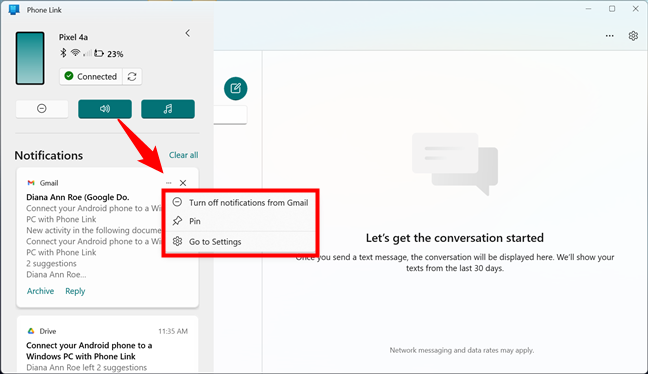The height and width of the screenshot is (374, 648).
Task: Click the Phone Link app icon in title bar
Action: (14, 10)
